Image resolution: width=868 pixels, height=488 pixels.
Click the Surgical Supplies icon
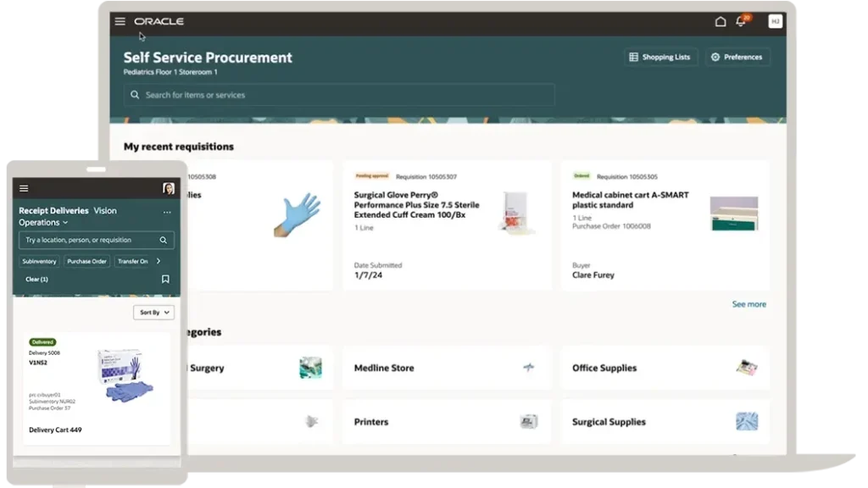(747, 422)
